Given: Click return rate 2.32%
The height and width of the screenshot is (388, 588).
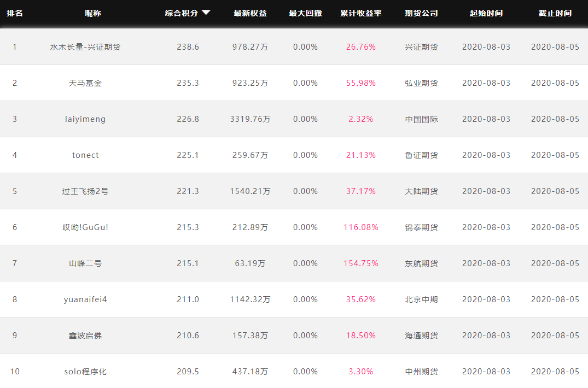Looking at the screenshot, I should (x=361, y=119).
